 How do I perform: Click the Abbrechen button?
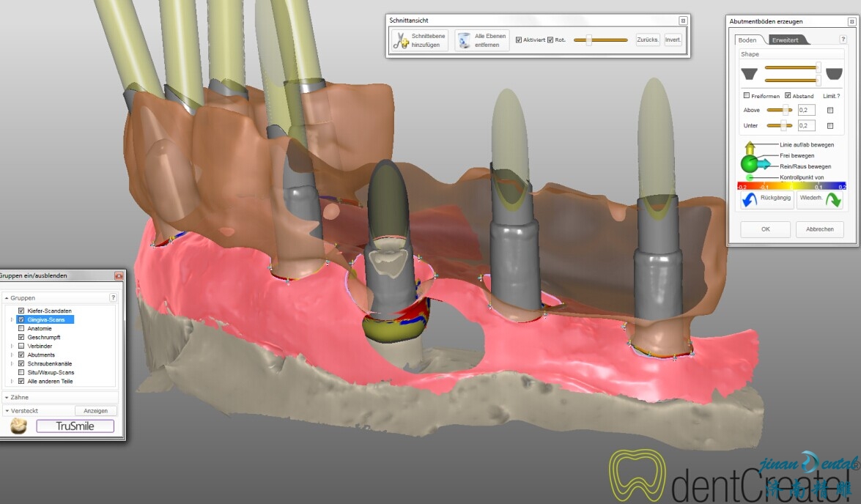coord(819,229)
